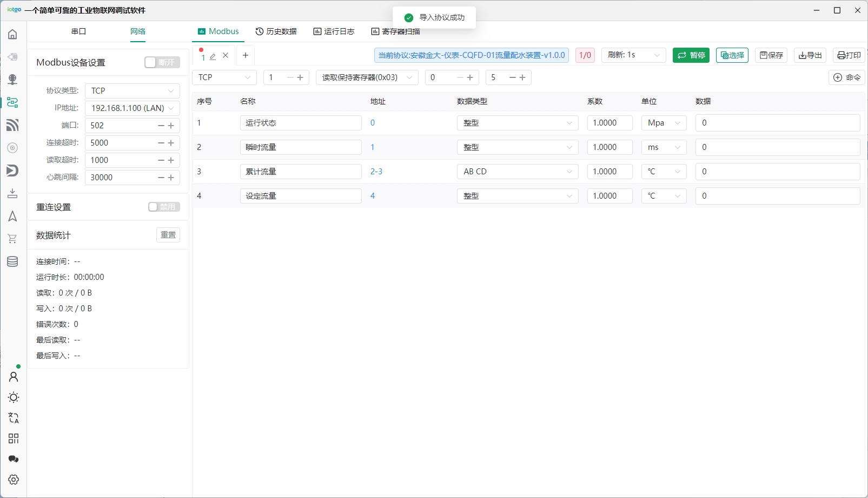Open the ℃ unit dropdown in 累计流量 row

664,172
